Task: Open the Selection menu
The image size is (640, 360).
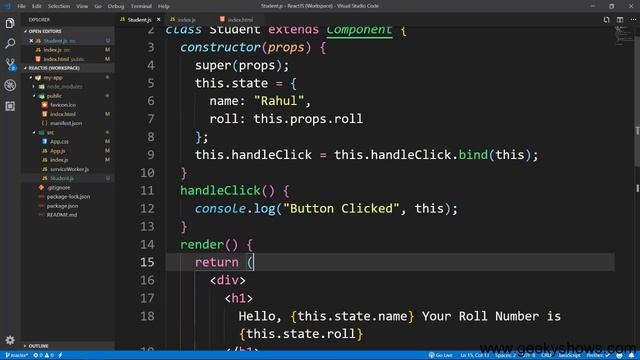Action: pyautogui.click(x=59, y=6)
